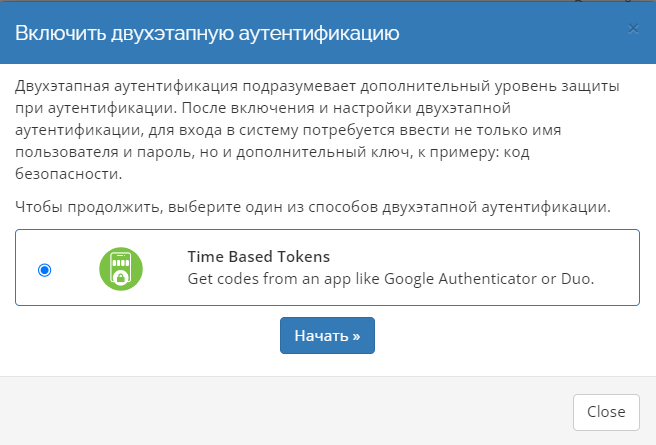Dismiss dialog with the header X icon
656x445 pixels.
point(632,29)
